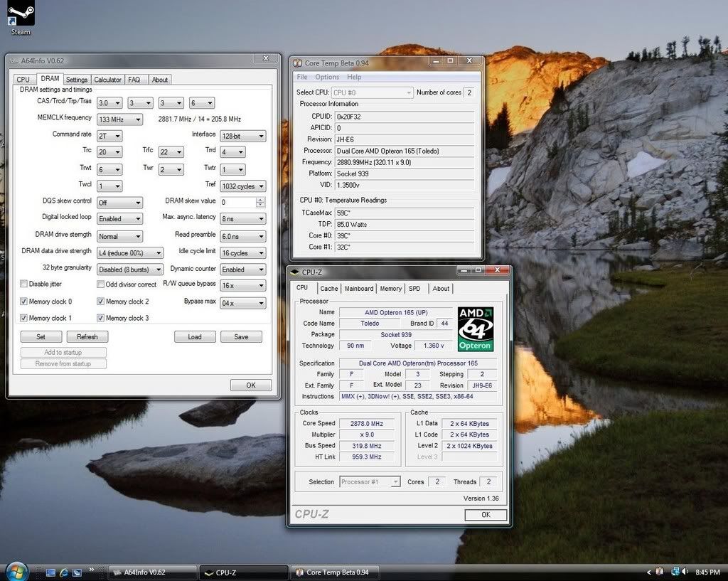Screen dimensions: 728x581
Task: Open Read preamble 6.0 ns dropdown
Action: (243, 236)
